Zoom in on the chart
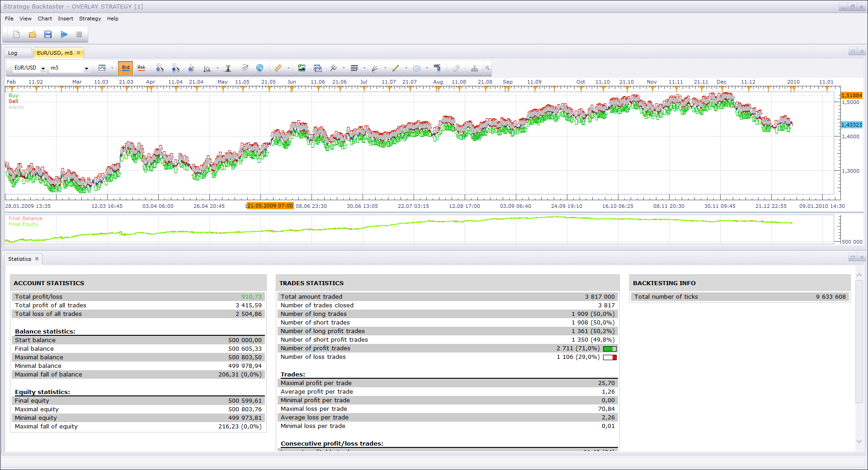Image resolution: width=868 pixels, height=470 pixels. [160, 68]
